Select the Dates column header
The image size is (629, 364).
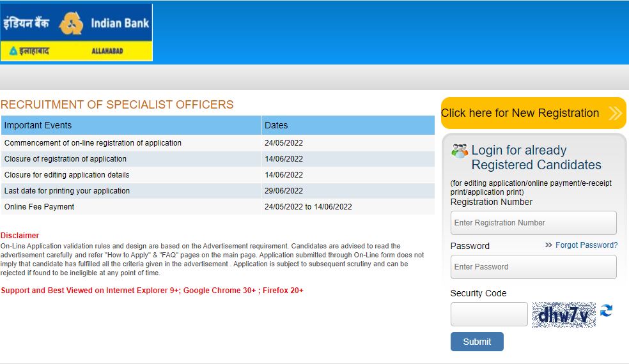[x=348, y=125]
